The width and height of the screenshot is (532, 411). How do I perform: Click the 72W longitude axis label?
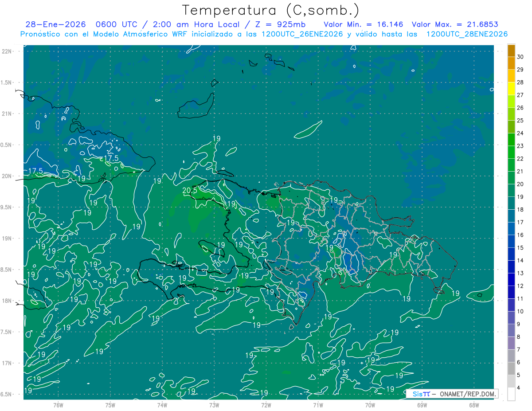266,405
